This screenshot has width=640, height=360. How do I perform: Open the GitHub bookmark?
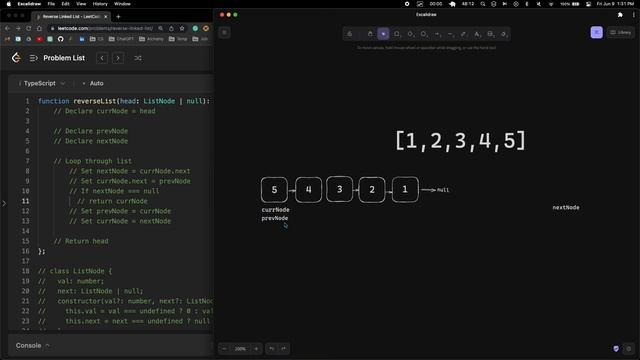(60, 39)
